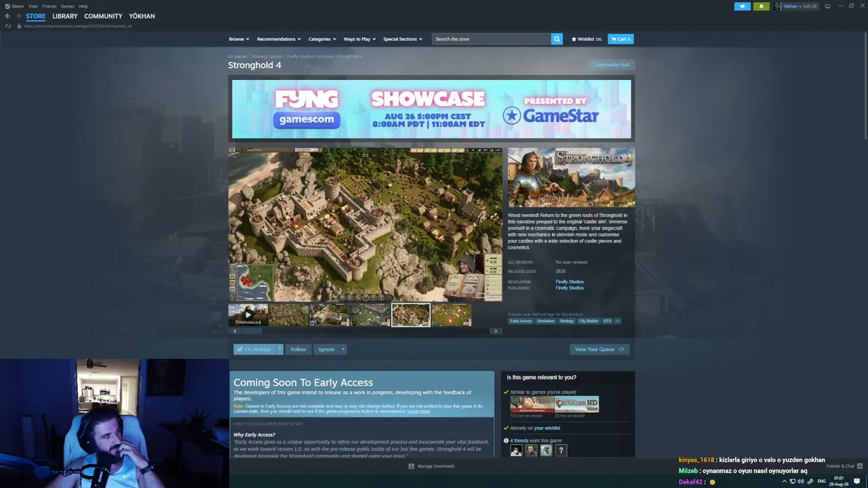The width and height of the screenshot is (868, 488).
Task: Click the Simulation tag
Action: 546,321
